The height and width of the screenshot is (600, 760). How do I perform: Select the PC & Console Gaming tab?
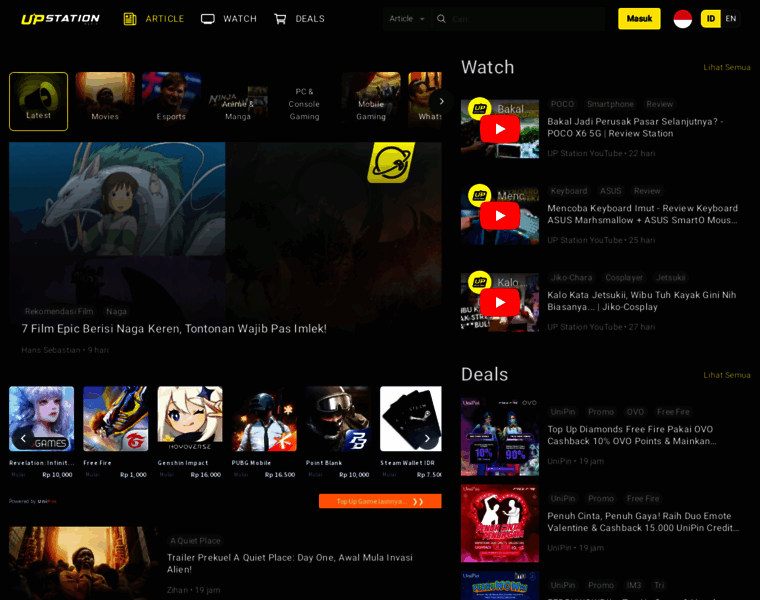click(x=304, y=101)
